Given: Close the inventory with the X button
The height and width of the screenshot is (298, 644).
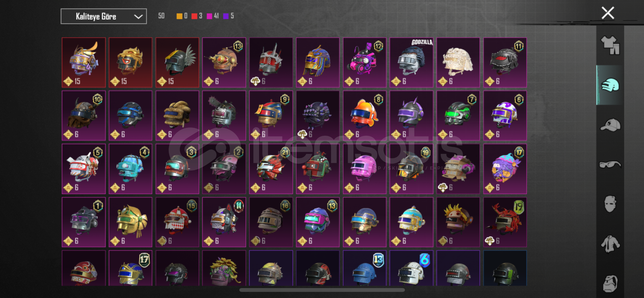Looking at the screenshot, I should point(608,13).
